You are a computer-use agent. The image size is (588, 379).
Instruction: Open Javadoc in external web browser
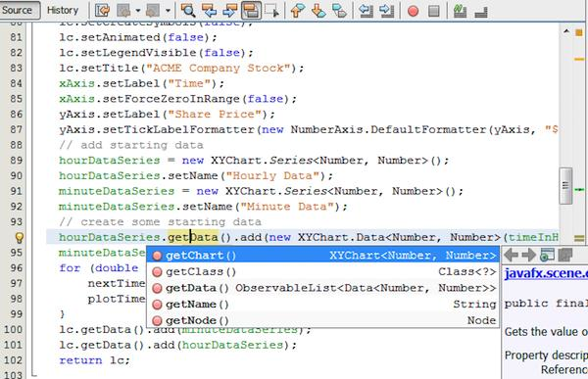pos(547,256)
